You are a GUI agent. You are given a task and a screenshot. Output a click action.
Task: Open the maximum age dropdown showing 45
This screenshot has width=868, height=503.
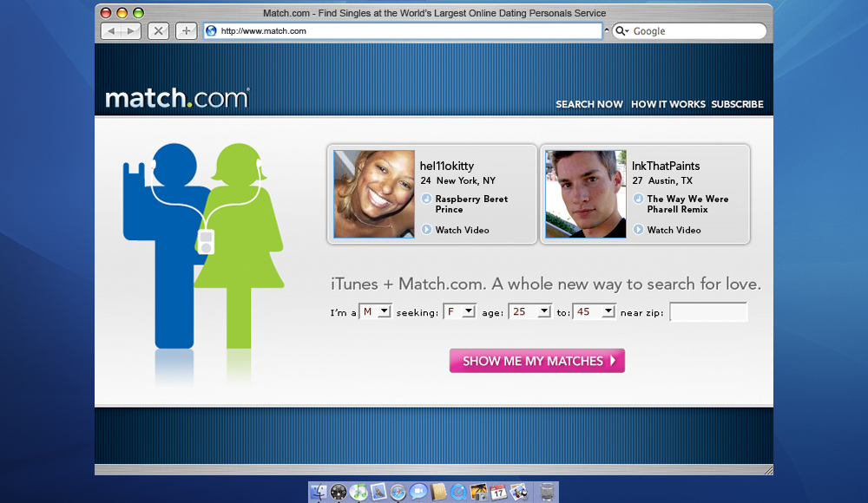pos(594,311)
